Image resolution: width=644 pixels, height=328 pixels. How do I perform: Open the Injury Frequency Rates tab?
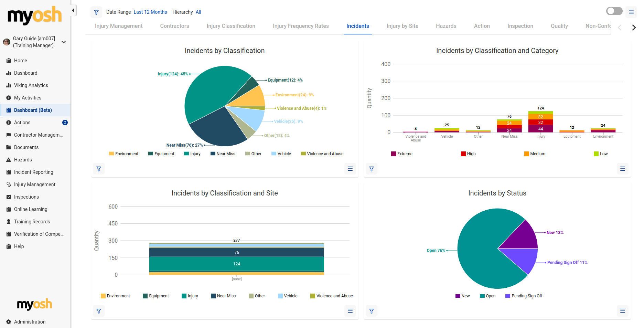click(x=301, y=26)
